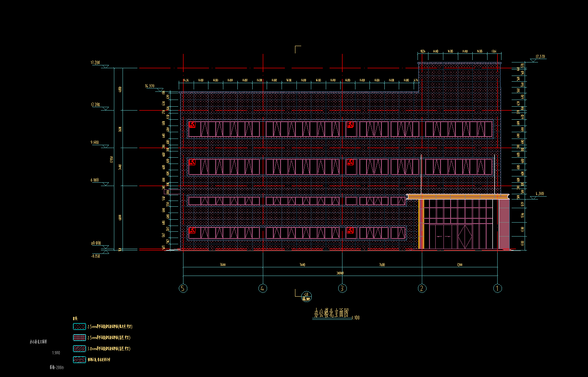
Task: Select the 30000 overall dimension text
Action: (x=340, y=273)
